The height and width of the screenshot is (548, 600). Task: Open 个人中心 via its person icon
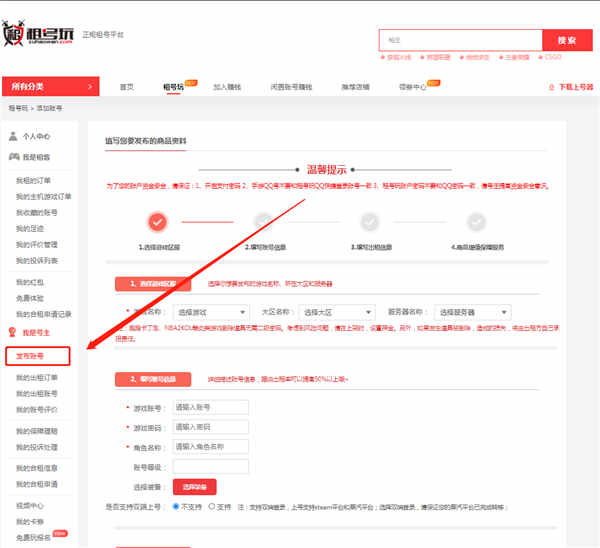[x=13, y=136]
